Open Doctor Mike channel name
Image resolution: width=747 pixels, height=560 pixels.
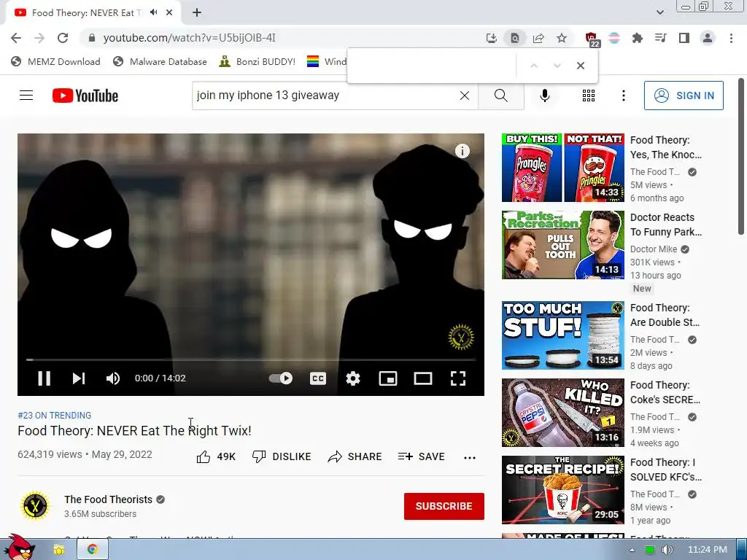654,249
